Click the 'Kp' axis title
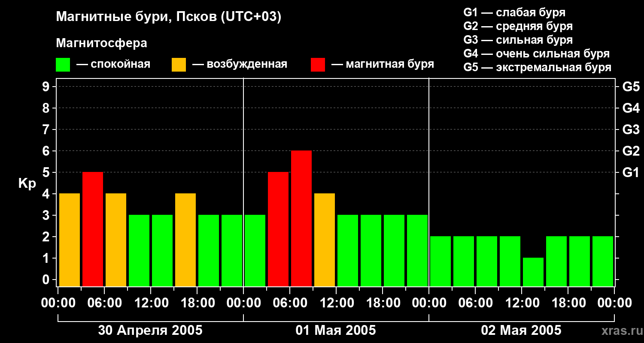 [27, 184]
